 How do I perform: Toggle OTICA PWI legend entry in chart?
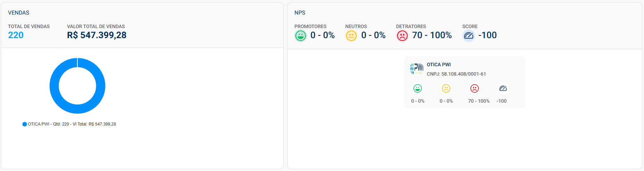[69, 124]
